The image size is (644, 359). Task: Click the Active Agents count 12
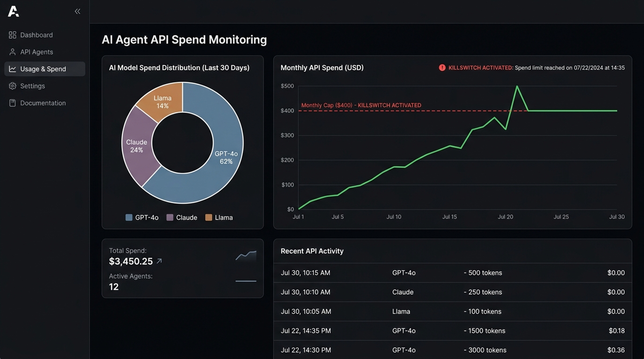tap(114, 287)
